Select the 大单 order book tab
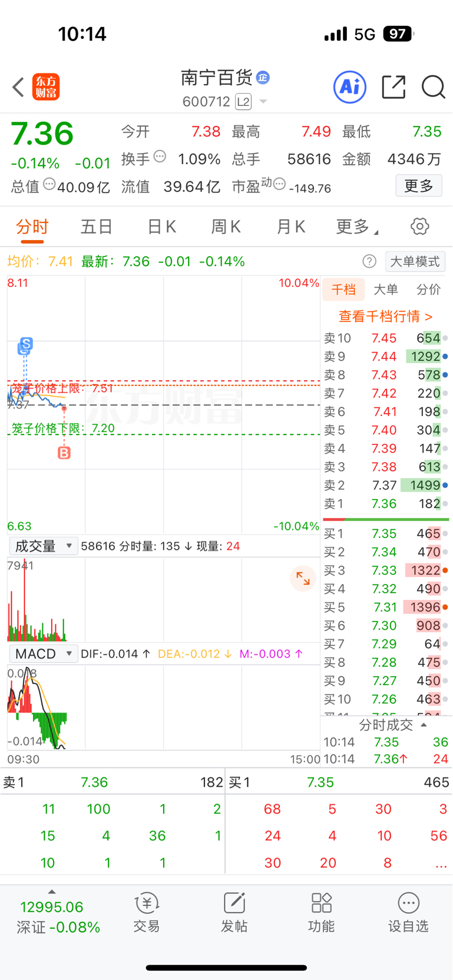 386,289
